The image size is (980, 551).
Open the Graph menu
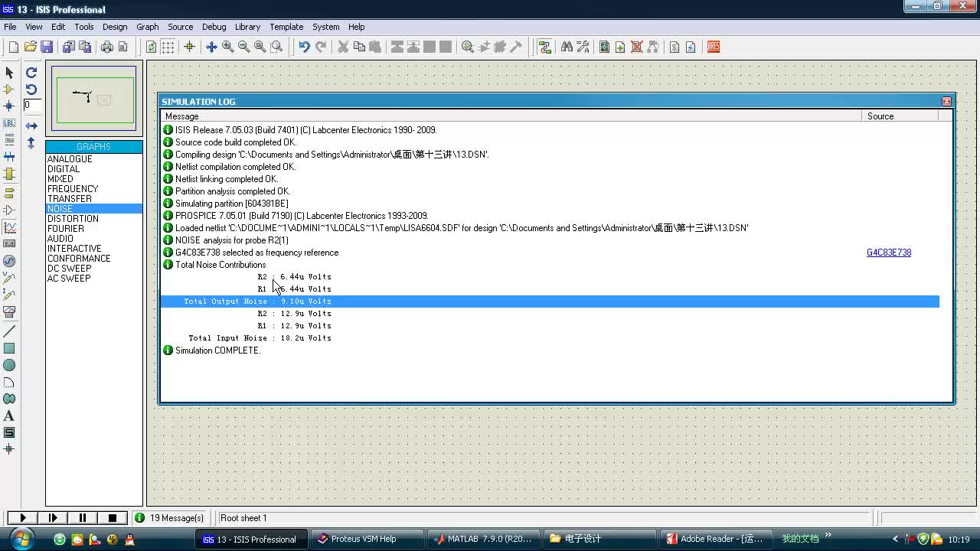click(x=148, y=27)
